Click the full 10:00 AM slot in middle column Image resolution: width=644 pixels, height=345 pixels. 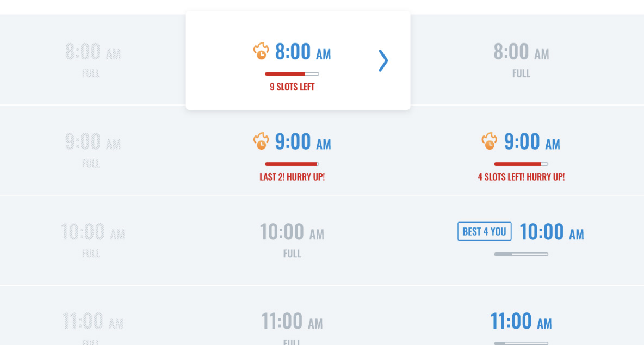pyautogui.click(x=292, y=241)
